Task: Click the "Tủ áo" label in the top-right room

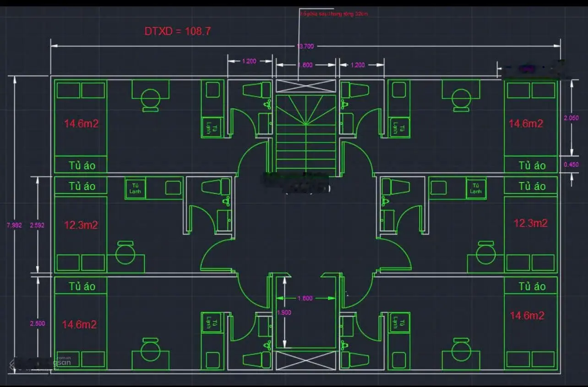Action: click(x=532, y=165)
